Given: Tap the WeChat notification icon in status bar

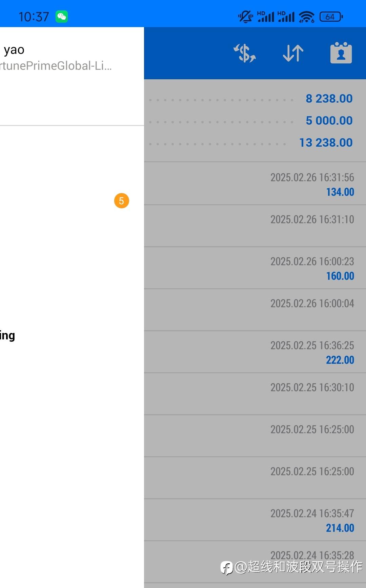Looking at the screenshot, I should [62, 17].
